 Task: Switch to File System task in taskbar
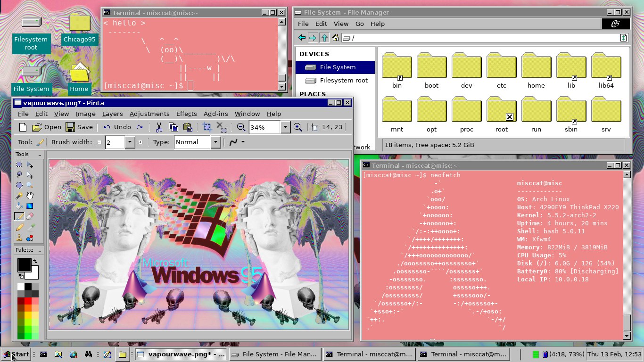(275, 354)
